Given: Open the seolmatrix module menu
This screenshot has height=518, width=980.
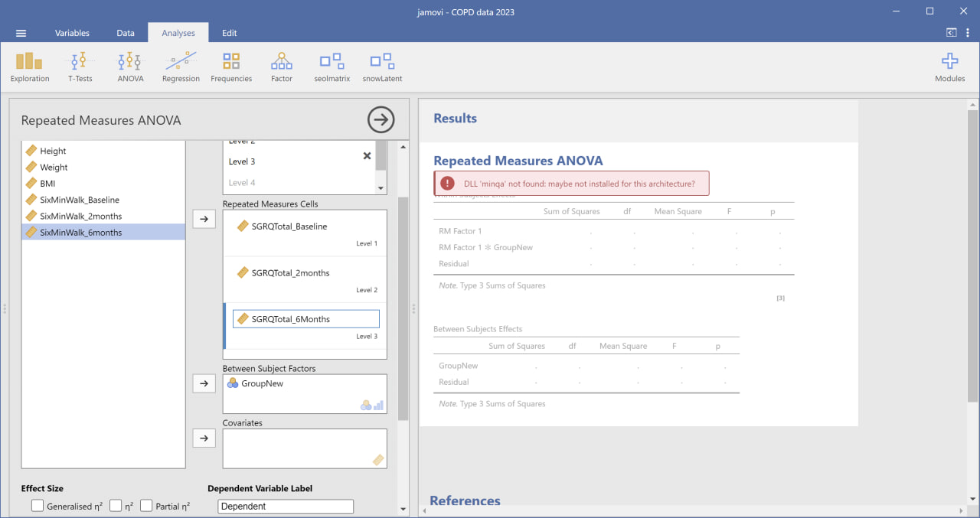Looking at the screenshot, I should 332,67.
